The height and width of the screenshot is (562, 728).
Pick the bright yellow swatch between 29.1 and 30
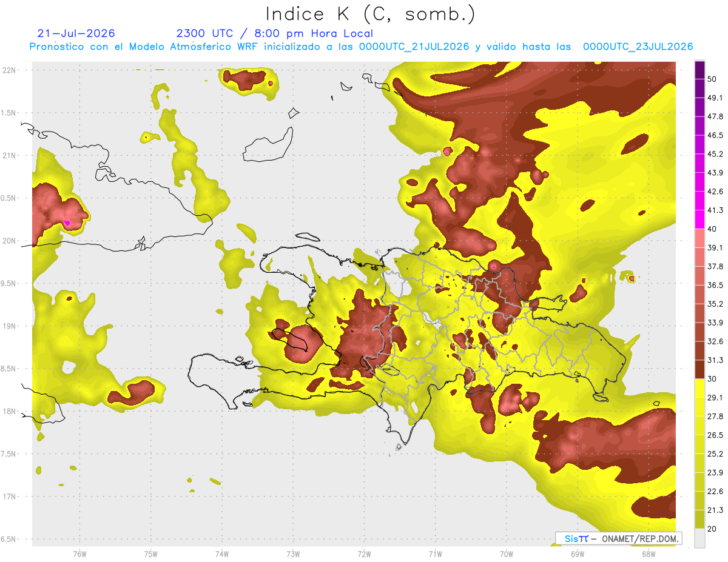click(x=699, y=388)
